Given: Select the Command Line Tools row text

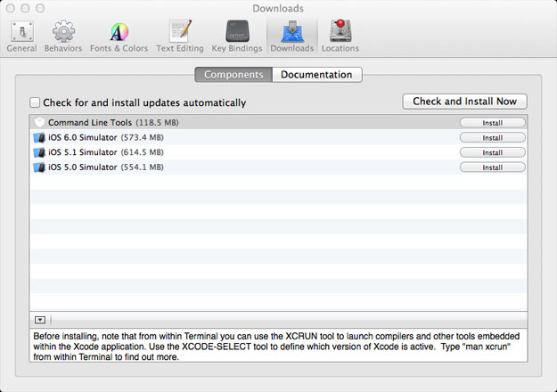Looking at the screenshot, I should coord(113,123).
